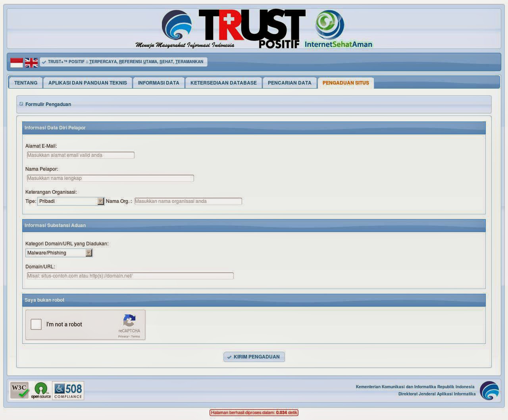This screenshot has height=420, width=508.
Task: Click the Halaman berhasil diproses status message
Action: click(x=254, y=412)
